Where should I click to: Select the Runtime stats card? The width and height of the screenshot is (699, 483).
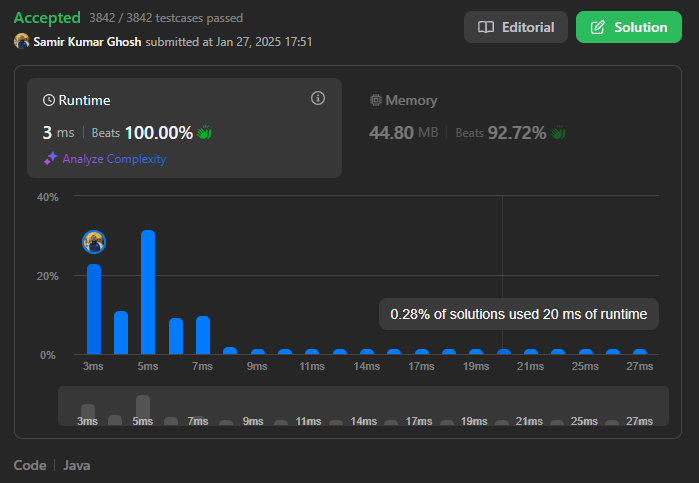pyautogui.click(x=184, y=127)
